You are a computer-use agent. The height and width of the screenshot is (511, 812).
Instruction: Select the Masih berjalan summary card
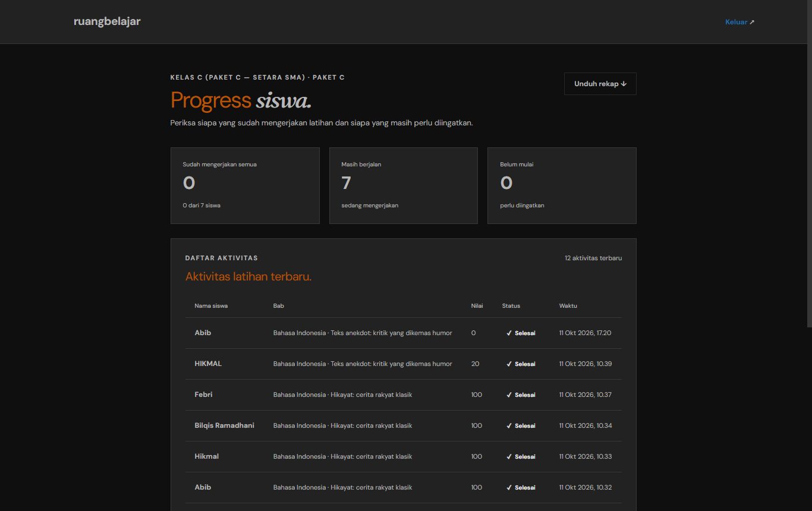point(404,185)
